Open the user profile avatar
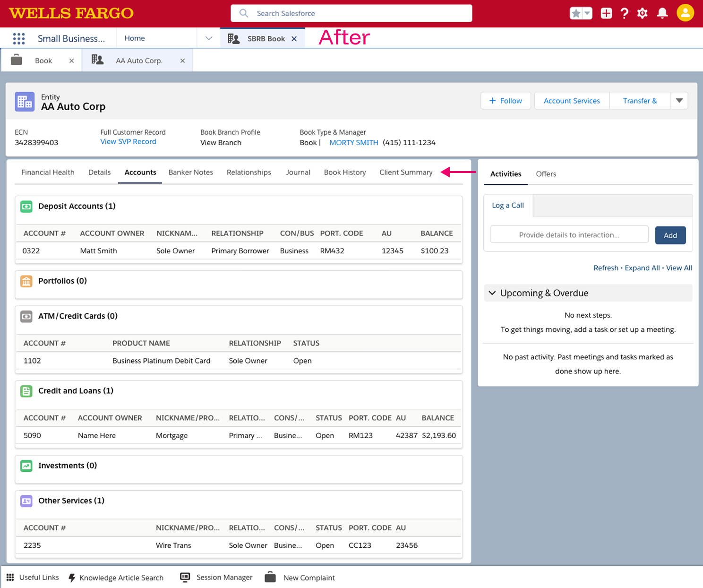Image resolution: width=703 pixels, height=588 pixels. pyautogui.click(x=685, y=13)
